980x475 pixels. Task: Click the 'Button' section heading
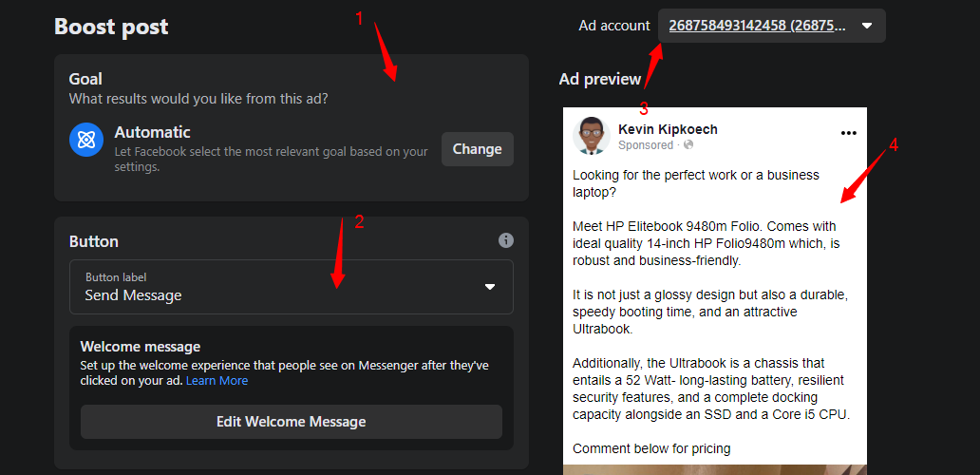[94, 241]
